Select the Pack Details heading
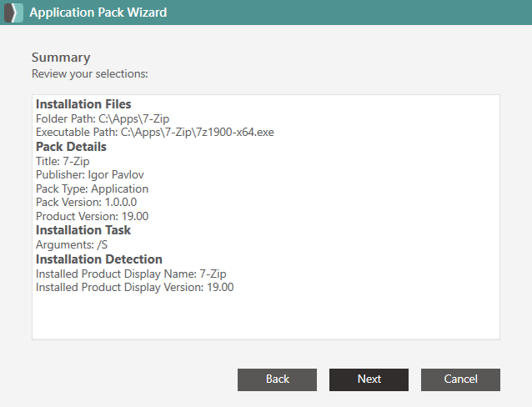 (x=71, y=147)
